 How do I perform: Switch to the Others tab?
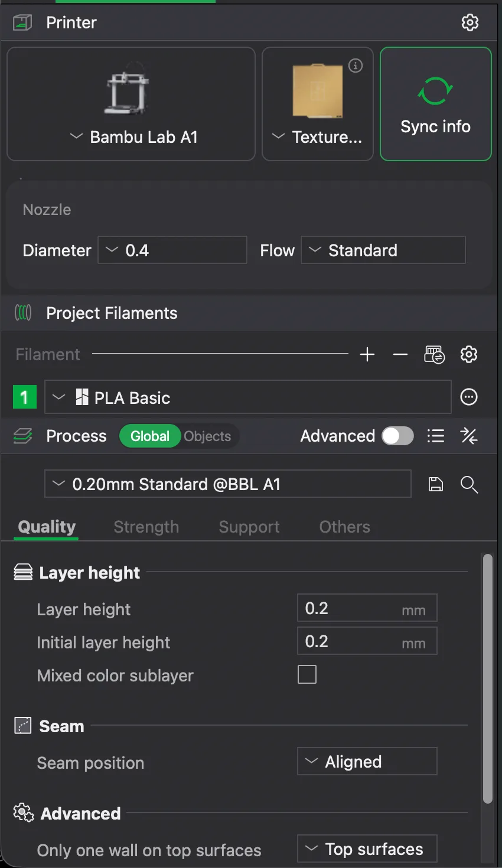point(345,527)
